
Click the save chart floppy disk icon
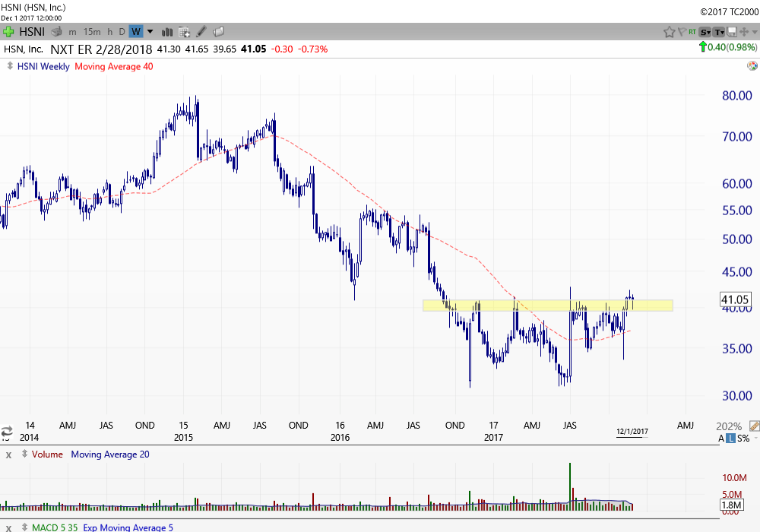[732, 31]
